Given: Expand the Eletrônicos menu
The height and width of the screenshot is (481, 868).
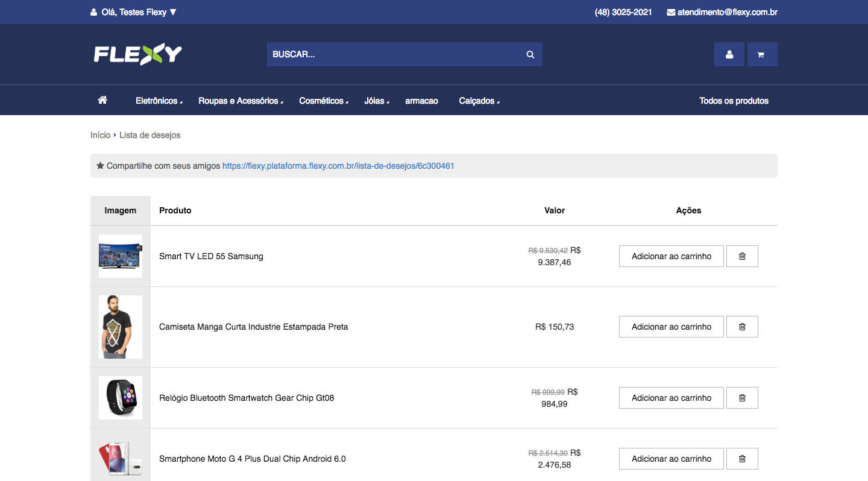Looking at the screenshot, I should [159, 101].
